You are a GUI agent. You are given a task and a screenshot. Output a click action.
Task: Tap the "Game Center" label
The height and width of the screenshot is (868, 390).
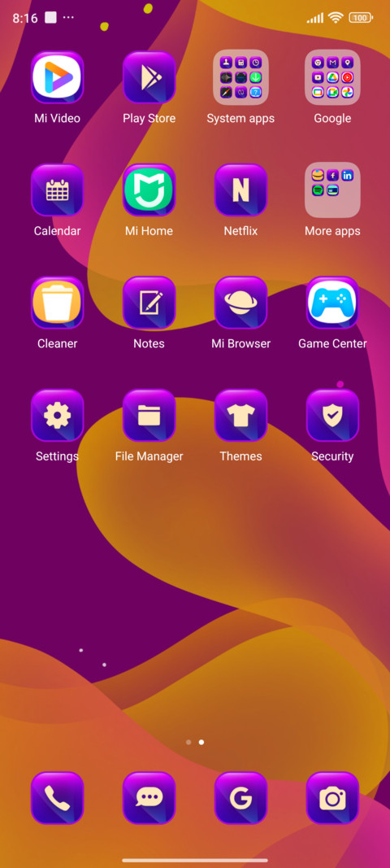[x=332, y=344]
